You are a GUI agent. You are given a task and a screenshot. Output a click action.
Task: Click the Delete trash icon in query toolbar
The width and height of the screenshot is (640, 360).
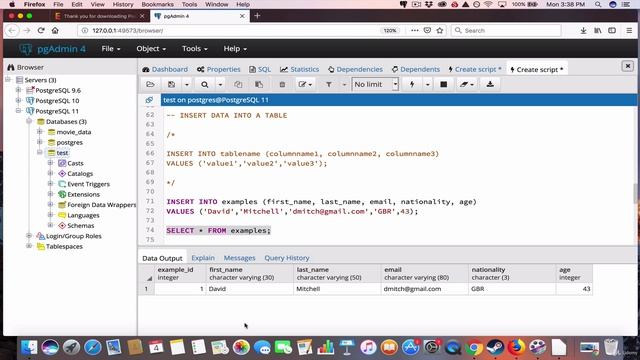(x=282, y=84)
